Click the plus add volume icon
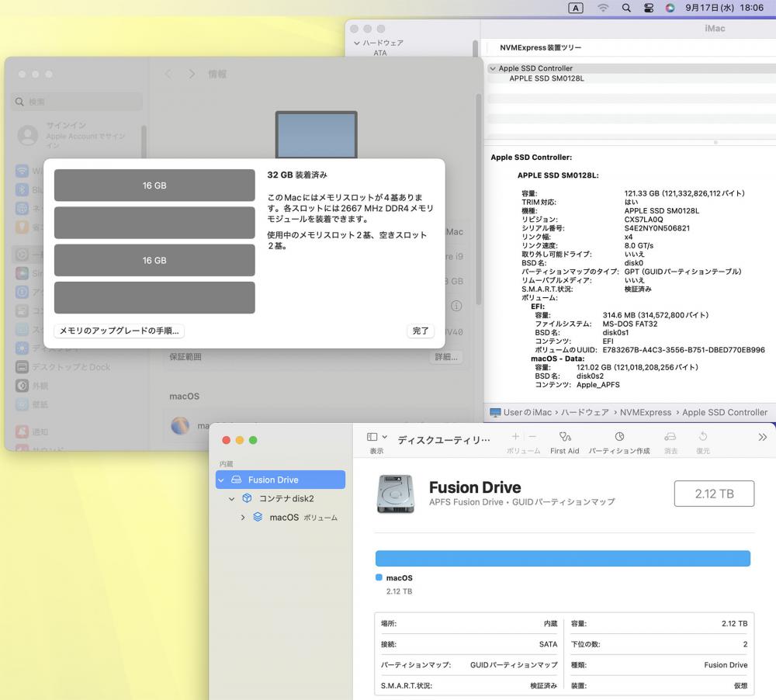Viewport: 776px width, 700px height. (x=515, y=438)
